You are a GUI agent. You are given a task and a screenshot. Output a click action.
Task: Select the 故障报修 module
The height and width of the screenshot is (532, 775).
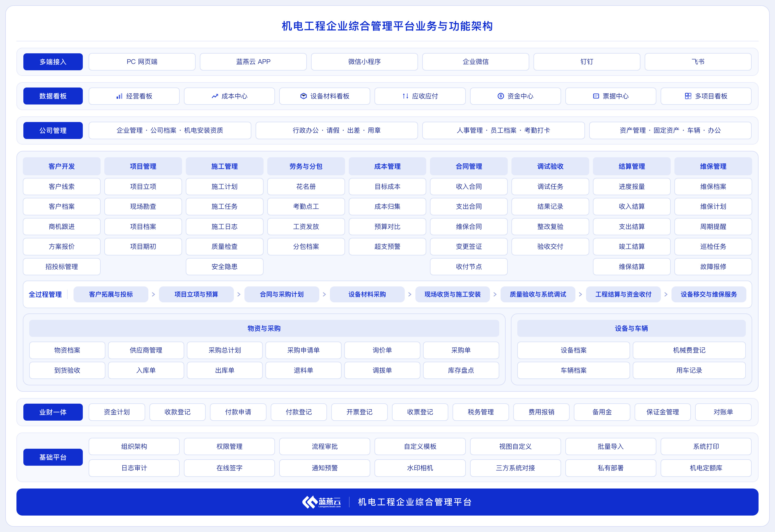click(713, 267)
